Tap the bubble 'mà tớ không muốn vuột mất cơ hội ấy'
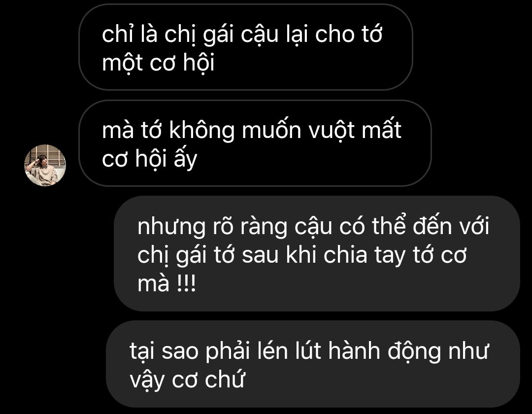Screen dimensions: 532x414 [255, 143]
